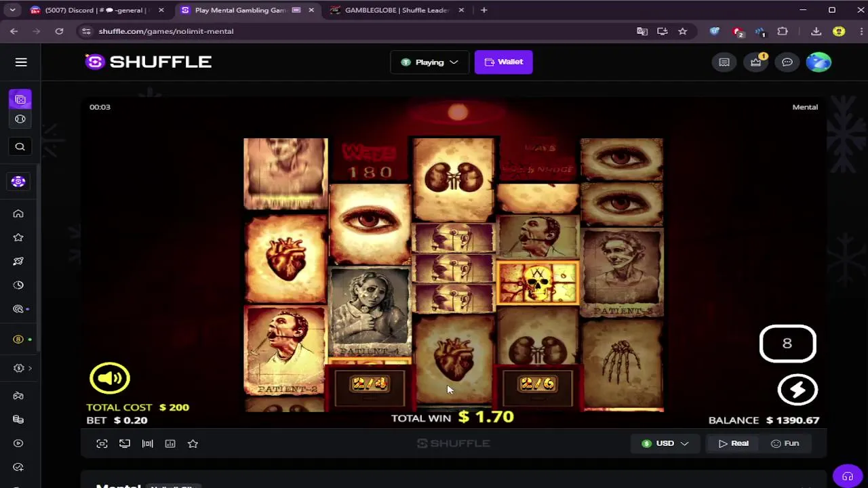Open live stats chart icon below game
Viewport: 868px width, 488px height.
coord(170,443)
